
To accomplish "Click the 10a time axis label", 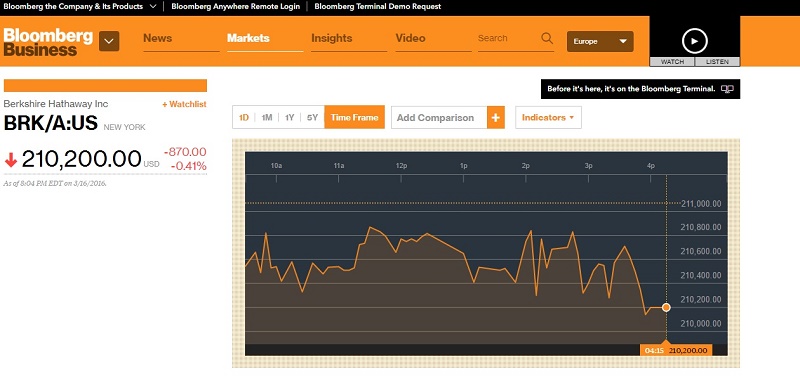I will pyautogui.click(x=277, y=166).
